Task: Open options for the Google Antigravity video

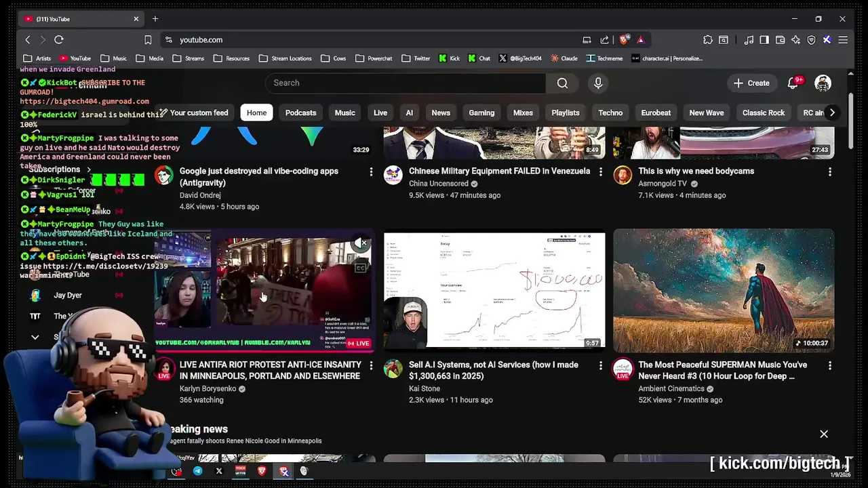Action: [371, 172]
